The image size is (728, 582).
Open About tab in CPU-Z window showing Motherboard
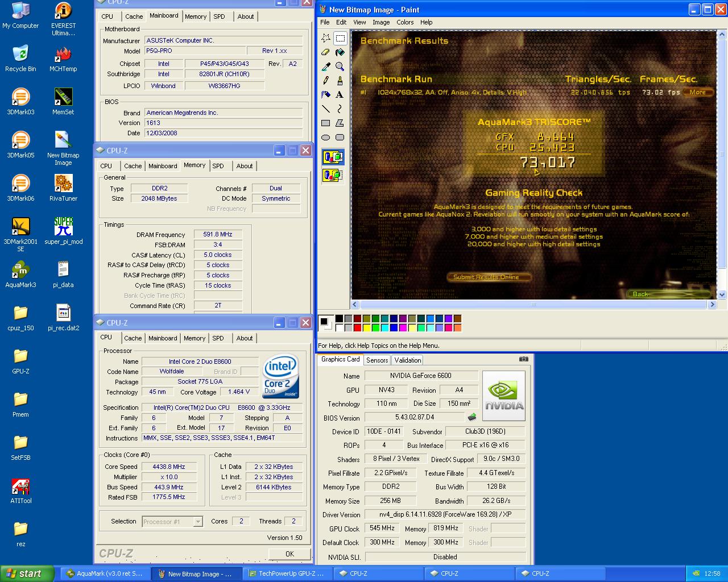(246, 16)
